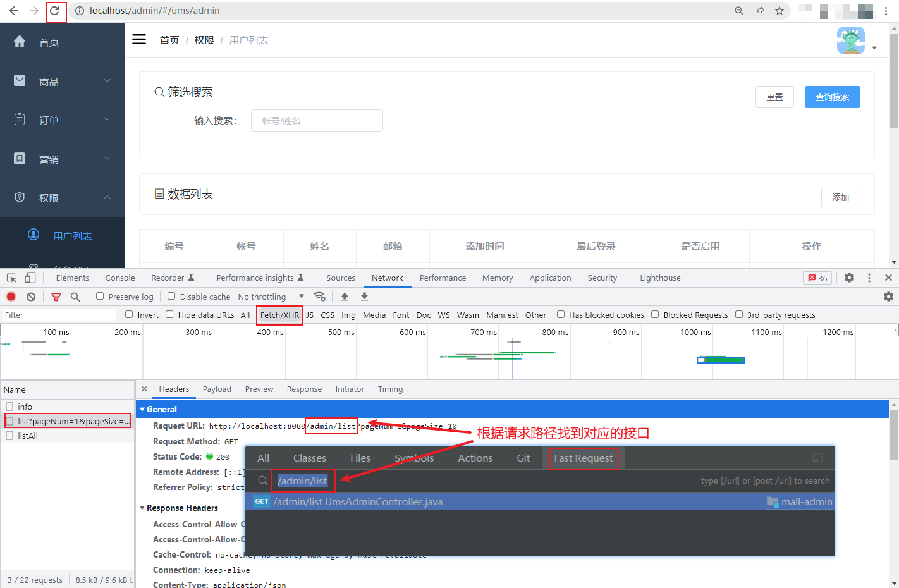Open the /admin/list UmsAdminController.java result
The height and width of the screenshot is (588, 899).
click(x=540, y=501)
